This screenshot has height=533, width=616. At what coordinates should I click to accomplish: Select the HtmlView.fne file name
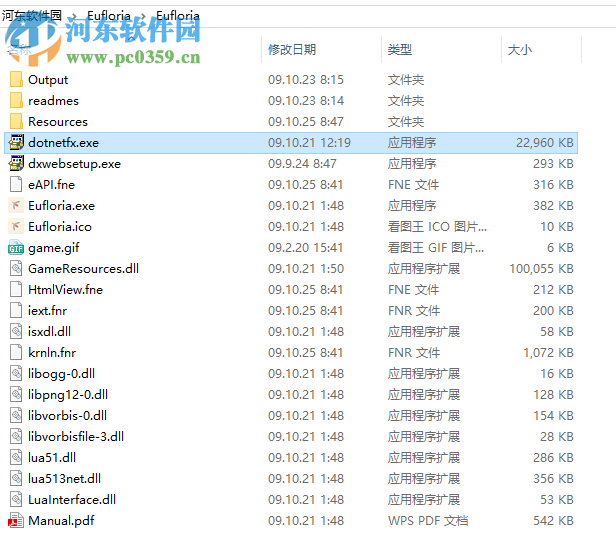65,290
